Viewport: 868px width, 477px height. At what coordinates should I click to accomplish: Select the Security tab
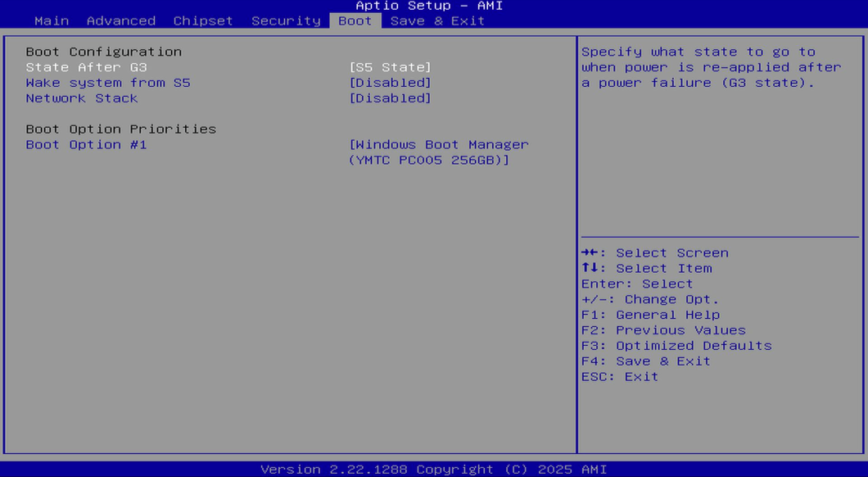[286, 20]
